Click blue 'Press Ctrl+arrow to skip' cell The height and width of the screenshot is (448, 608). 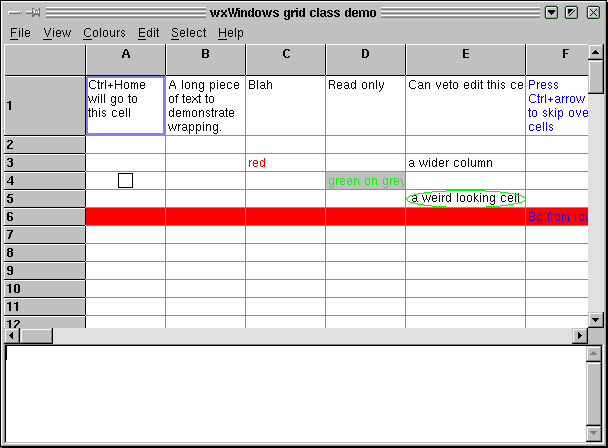pyautogui.click(x=557, y=106)
